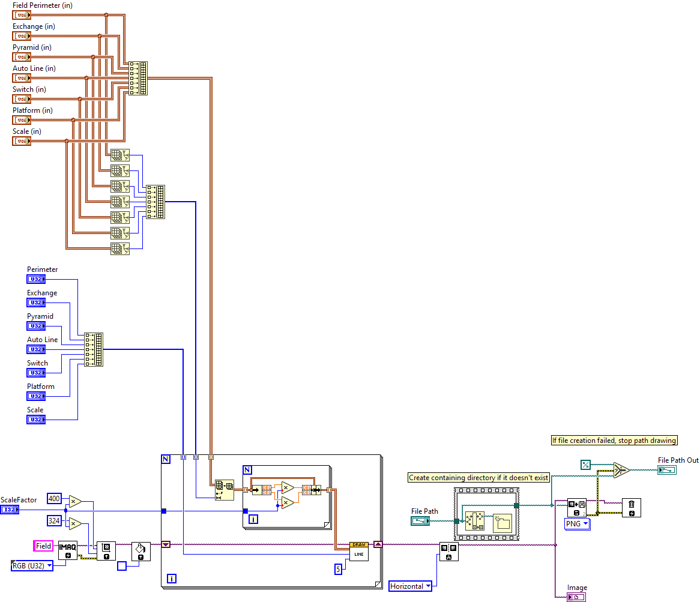
Task: Select the numeric constant 324
Action: tap(55, 521)
